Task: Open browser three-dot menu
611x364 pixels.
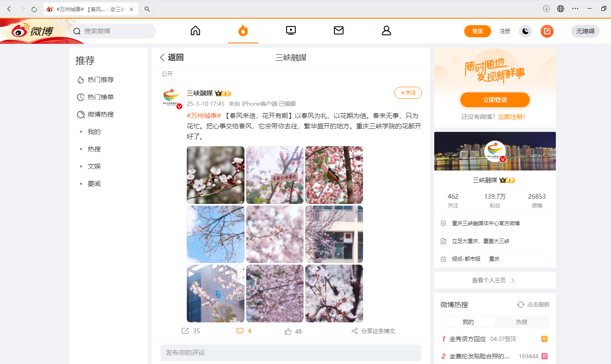Action: (575, 9)
